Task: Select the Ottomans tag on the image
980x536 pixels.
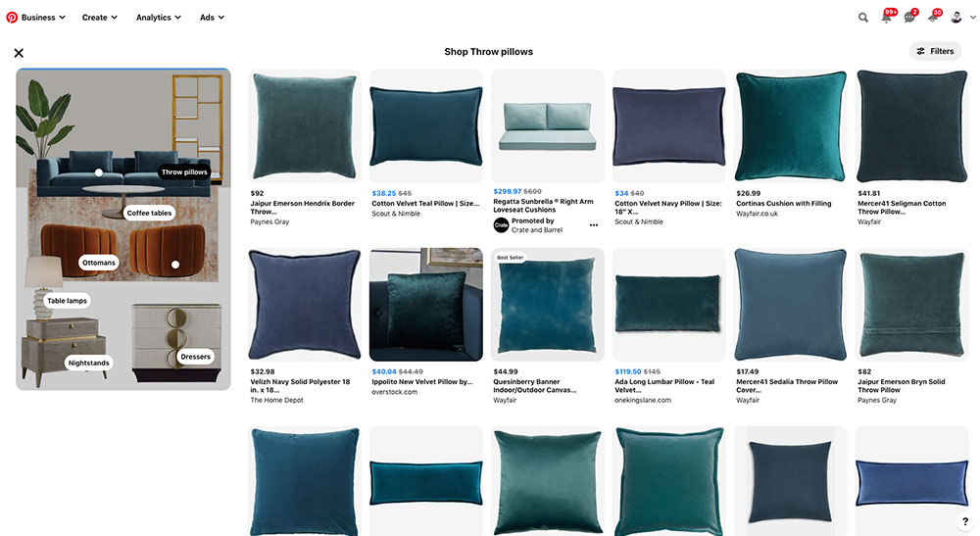Action: pos(99,263)
